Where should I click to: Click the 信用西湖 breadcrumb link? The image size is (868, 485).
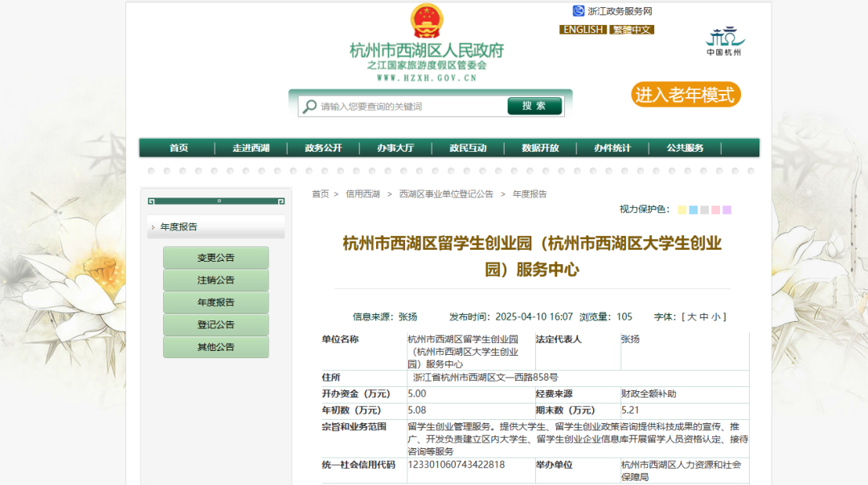point(362,194)
